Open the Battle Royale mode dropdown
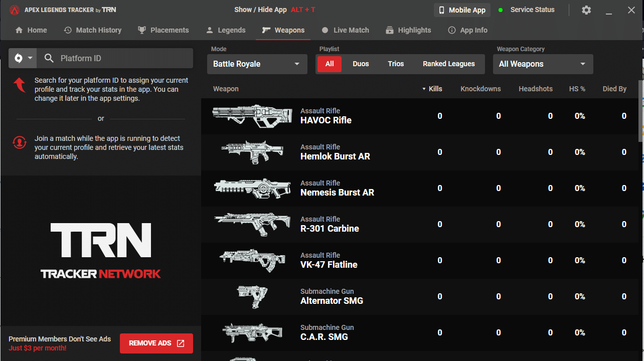Screen dimensions: 644x361 [x=257, y=64]
